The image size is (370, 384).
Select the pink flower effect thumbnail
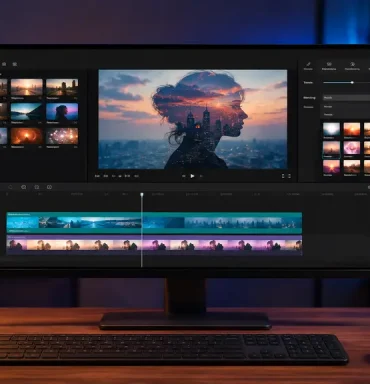[352, 148]
